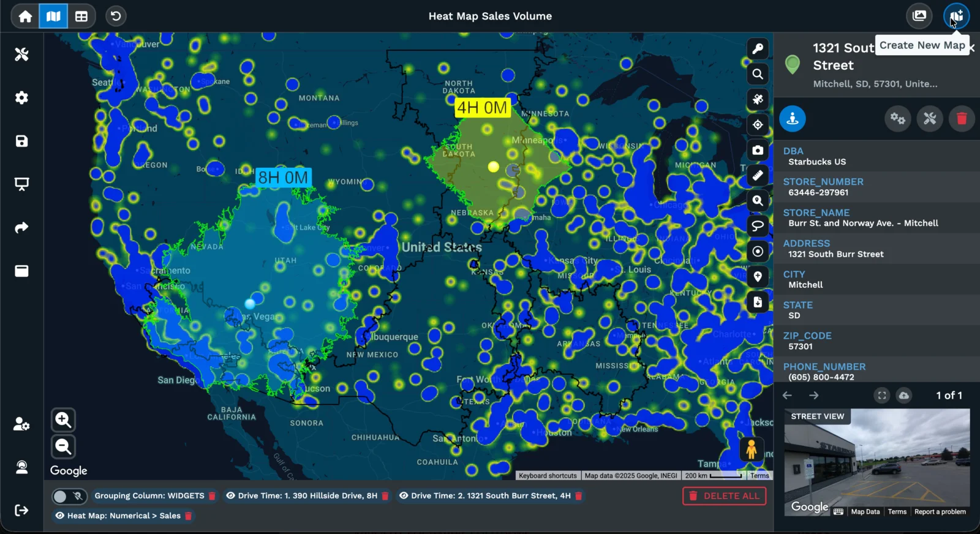Click the share arrow icon in sidebar

pos(22,228)
